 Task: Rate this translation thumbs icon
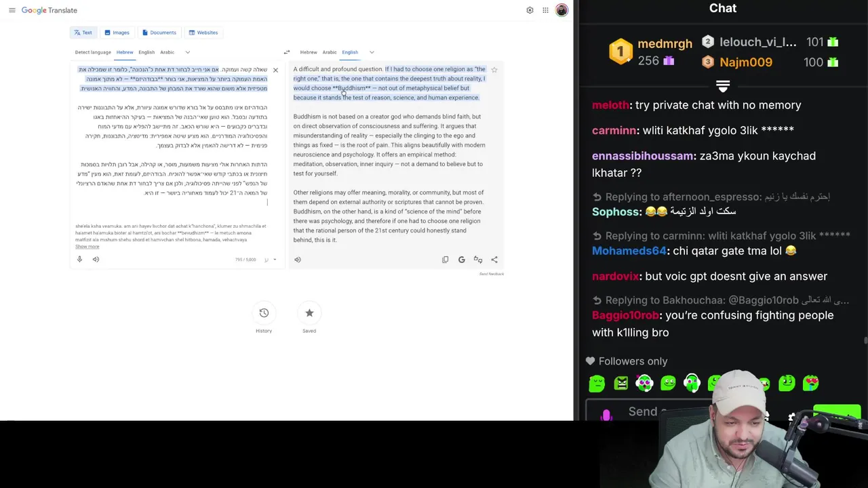[x=478, y=260]
